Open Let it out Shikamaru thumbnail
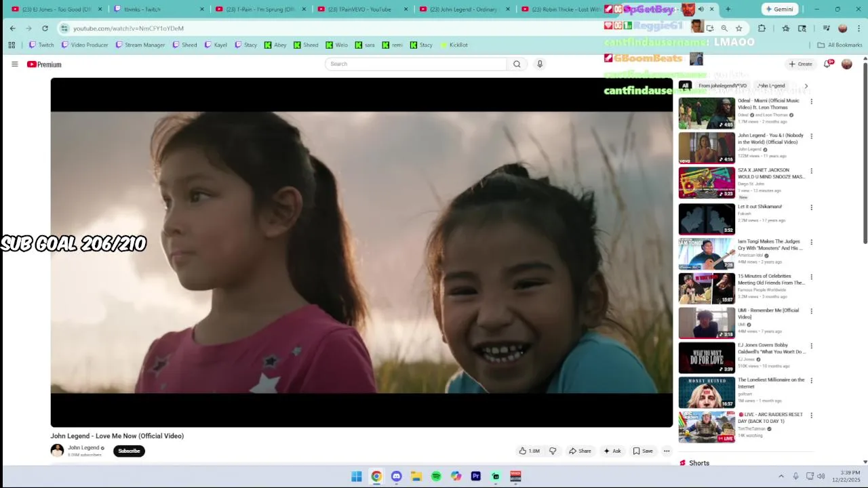The height and width of the screenshot is (488, 868). [x=707, y=218]
